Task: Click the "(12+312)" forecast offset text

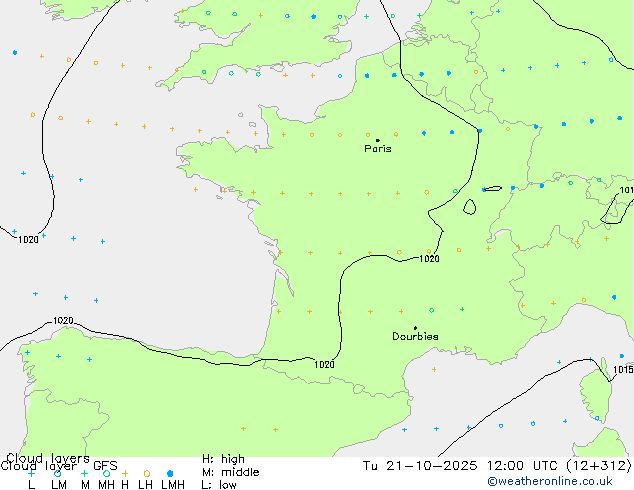Action: point(598,466)
